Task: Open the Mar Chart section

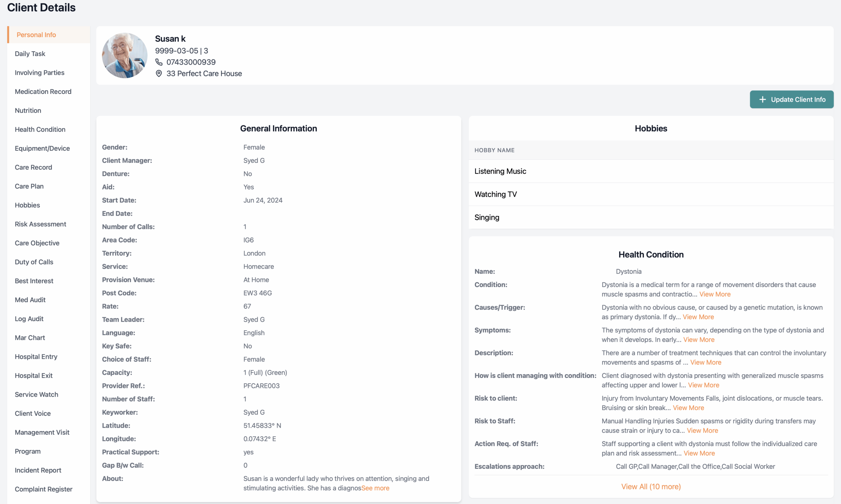Action: point(30,338)
